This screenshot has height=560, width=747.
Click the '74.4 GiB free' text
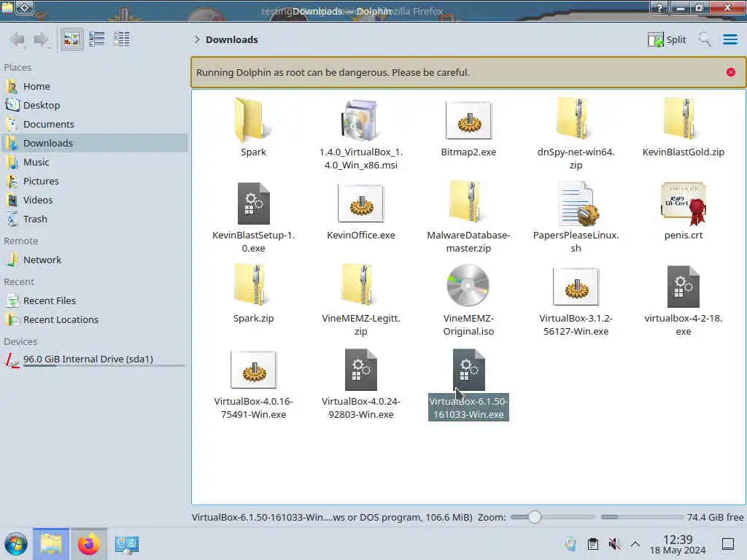[715, 517]
